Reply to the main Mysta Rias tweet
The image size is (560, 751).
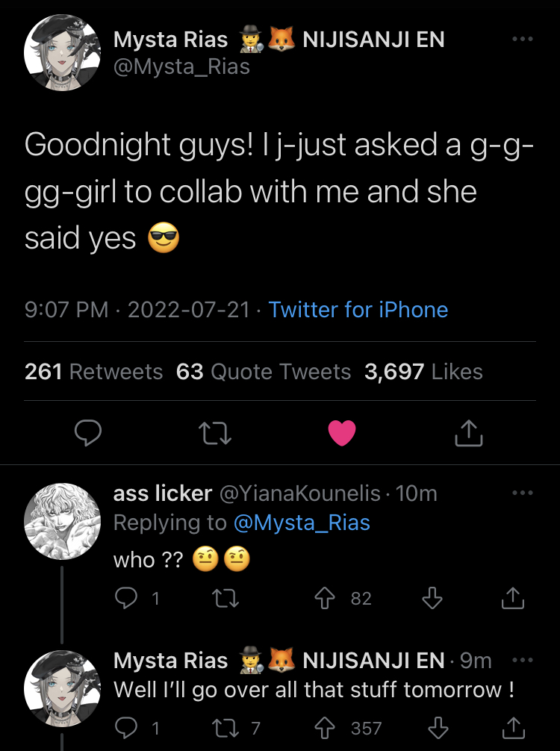click(89, 432)
